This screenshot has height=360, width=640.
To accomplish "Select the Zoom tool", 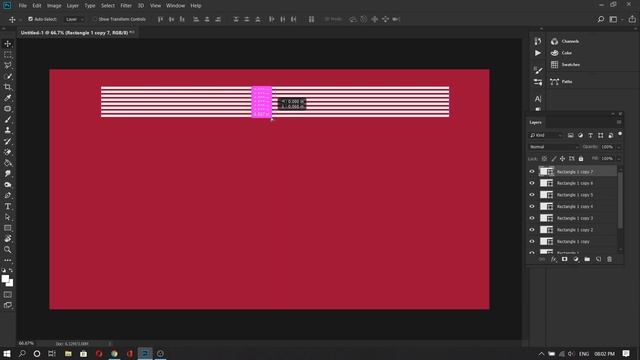I will 8,249.
